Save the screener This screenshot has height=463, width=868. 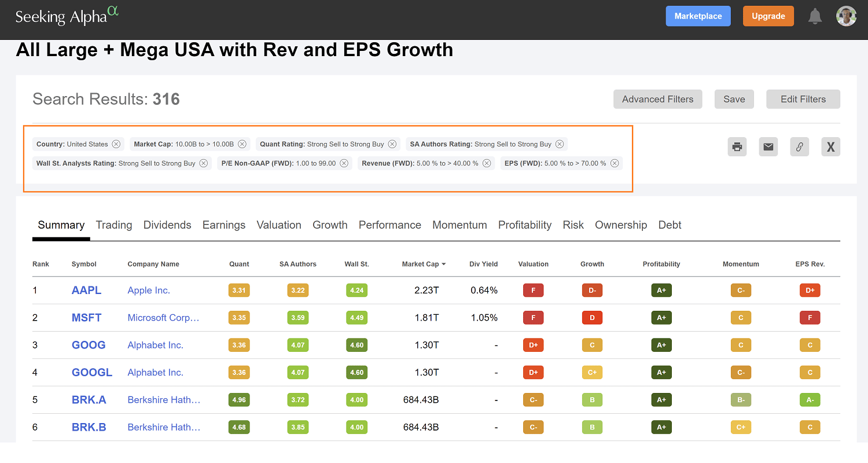click(x=734, y=99)
